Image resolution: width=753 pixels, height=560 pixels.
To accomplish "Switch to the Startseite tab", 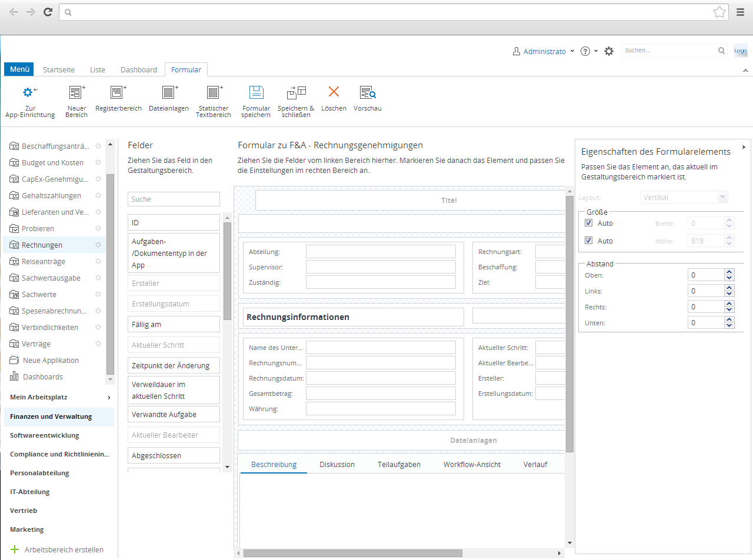I will pyautogui.click(x=59, y=69).
